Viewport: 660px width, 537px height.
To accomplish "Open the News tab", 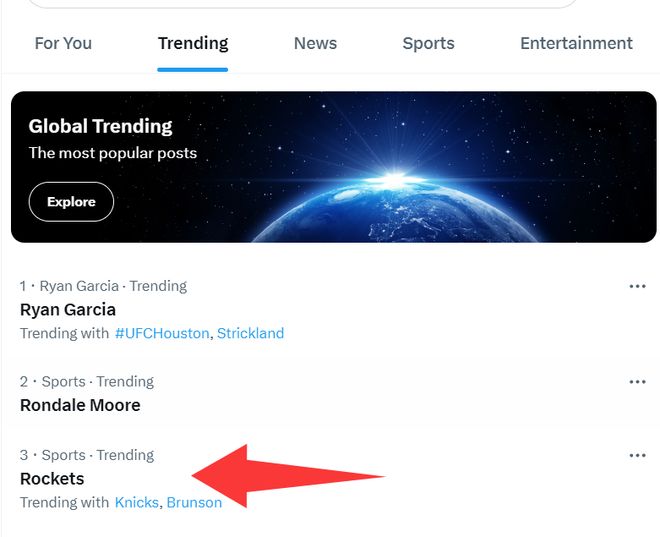I will (x=315, y=44).
